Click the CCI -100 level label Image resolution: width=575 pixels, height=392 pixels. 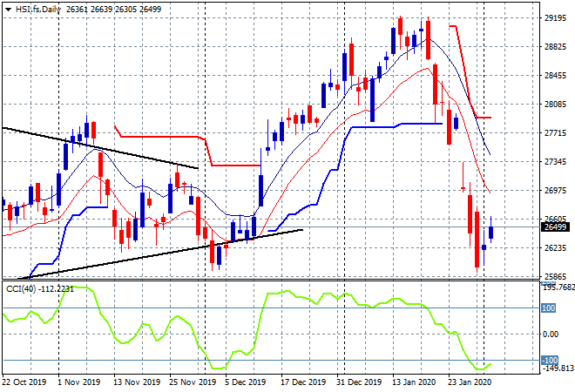click(x=550, y=360)
